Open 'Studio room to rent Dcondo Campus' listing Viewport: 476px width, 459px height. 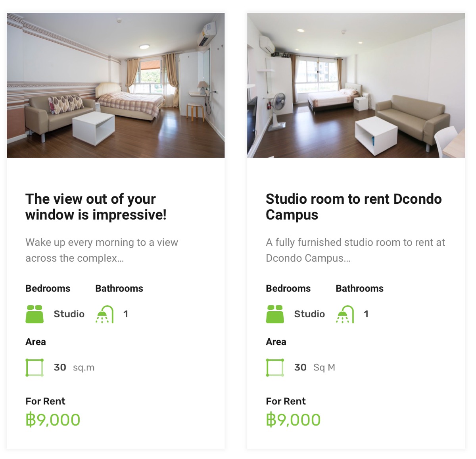(x=354, y=206)
